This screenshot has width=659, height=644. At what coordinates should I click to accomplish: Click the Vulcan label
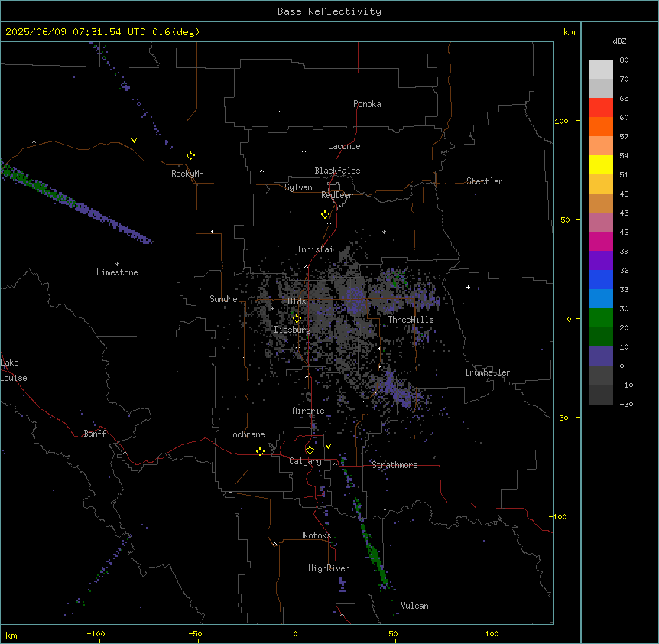pos(415,606)
